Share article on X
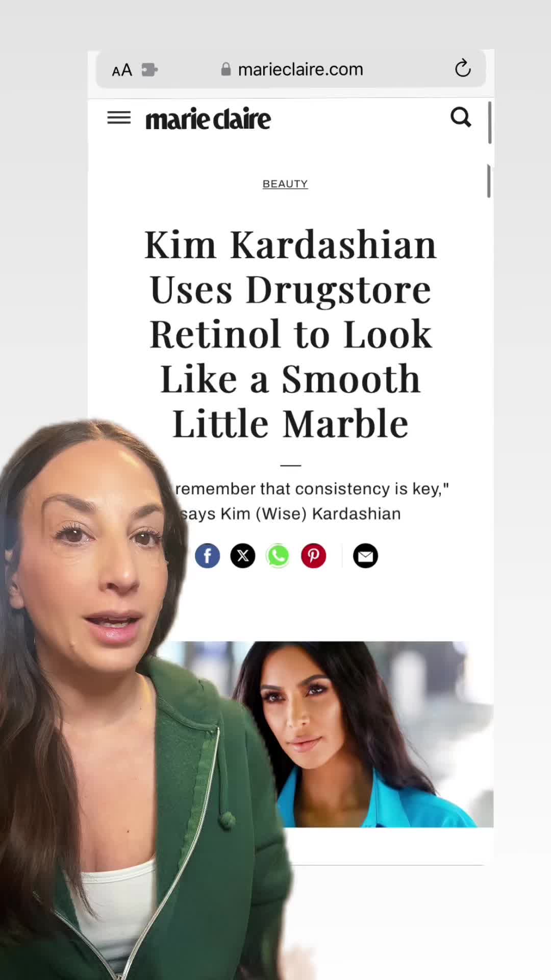 coord(243,556)
